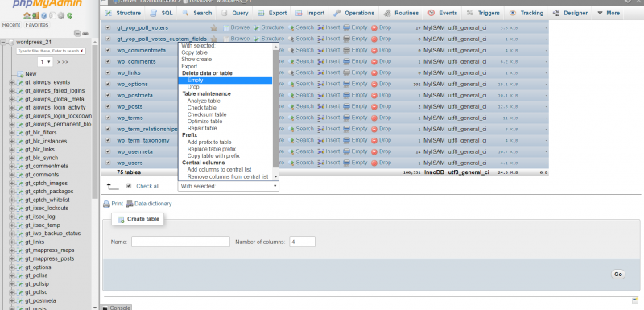Open the Operations tab

pyautogui.click(x=353, y=13)
